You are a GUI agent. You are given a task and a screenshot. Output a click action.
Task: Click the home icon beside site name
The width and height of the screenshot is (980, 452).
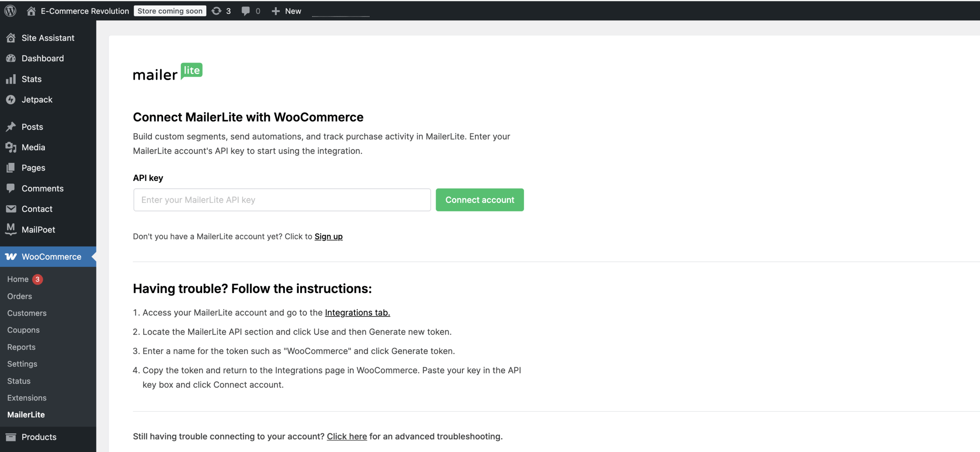pyautogui.click(x=31, y=11)
